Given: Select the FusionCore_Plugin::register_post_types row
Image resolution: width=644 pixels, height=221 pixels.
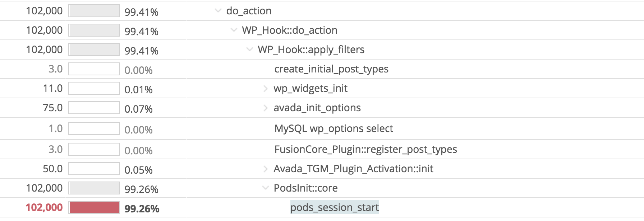Looking at the screenshot, I should pyautogui.click(x=365, y=149).
